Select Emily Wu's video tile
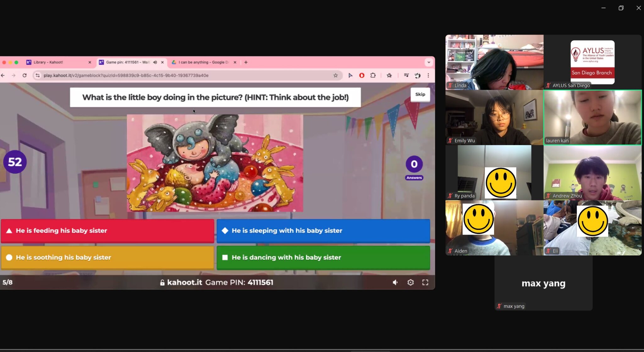This screenshot has width=644, height=352. [494, 117]
